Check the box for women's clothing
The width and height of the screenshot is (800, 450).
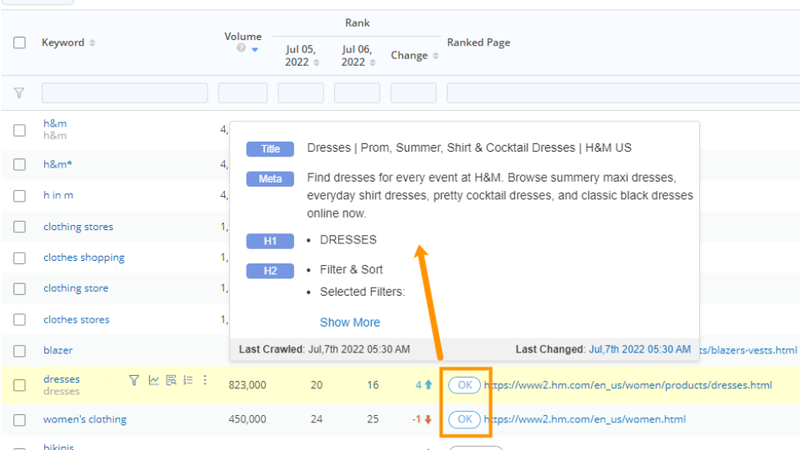19,420
